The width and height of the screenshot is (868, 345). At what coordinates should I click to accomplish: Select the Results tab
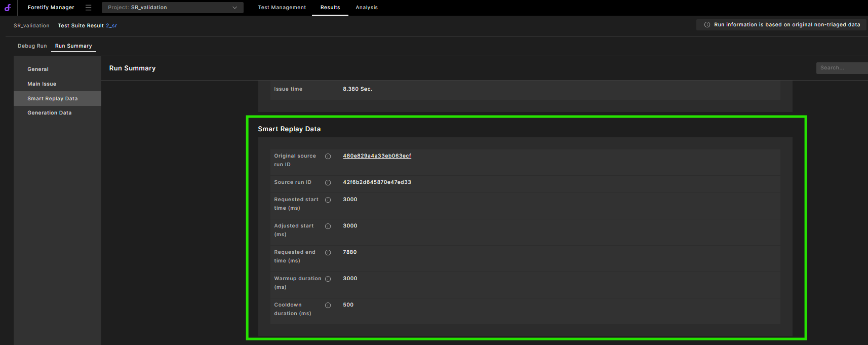point(330,8)
